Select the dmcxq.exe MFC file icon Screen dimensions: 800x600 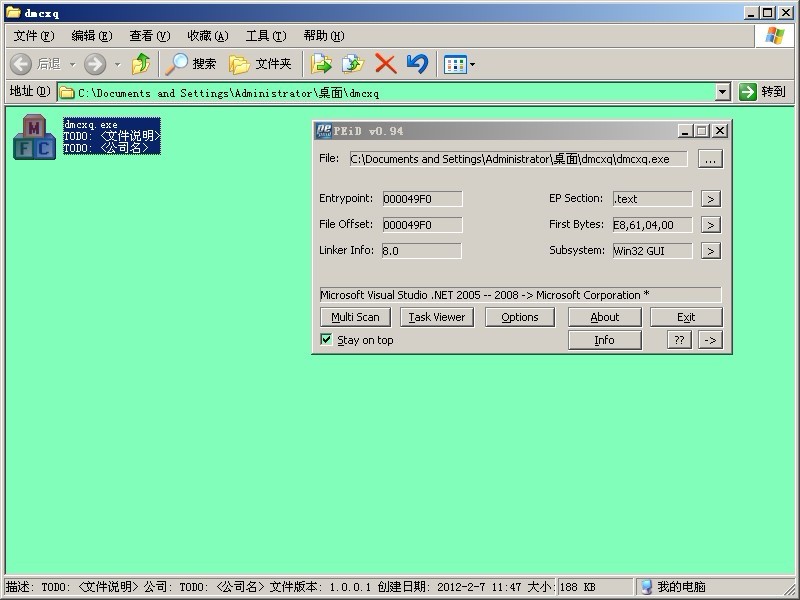click(34, 137)
